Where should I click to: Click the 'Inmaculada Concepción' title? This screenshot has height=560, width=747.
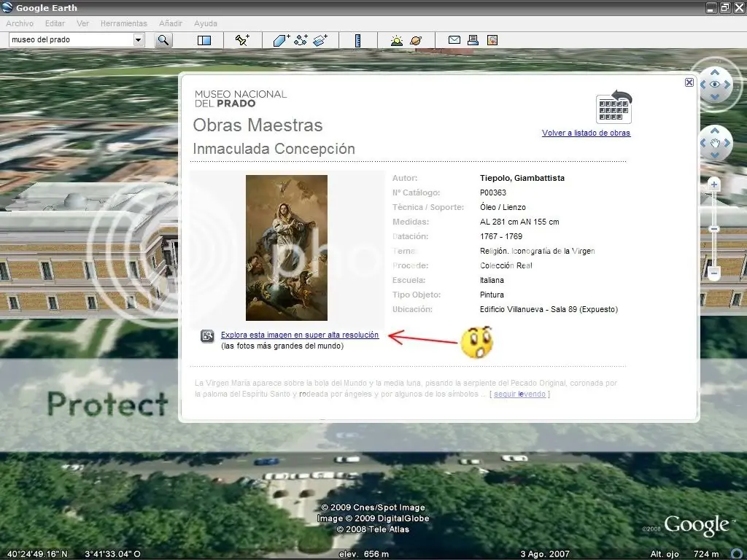(274, 149)
